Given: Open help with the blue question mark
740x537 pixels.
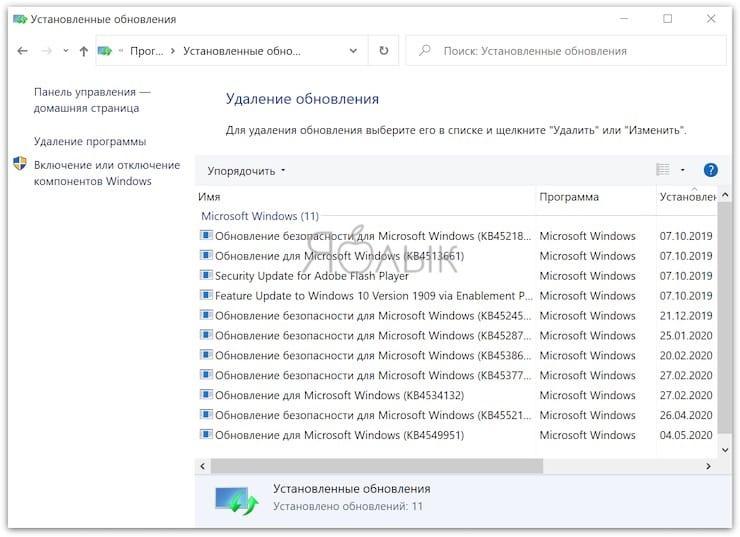Looking at the screenshot, I should [x=710, y=170].
